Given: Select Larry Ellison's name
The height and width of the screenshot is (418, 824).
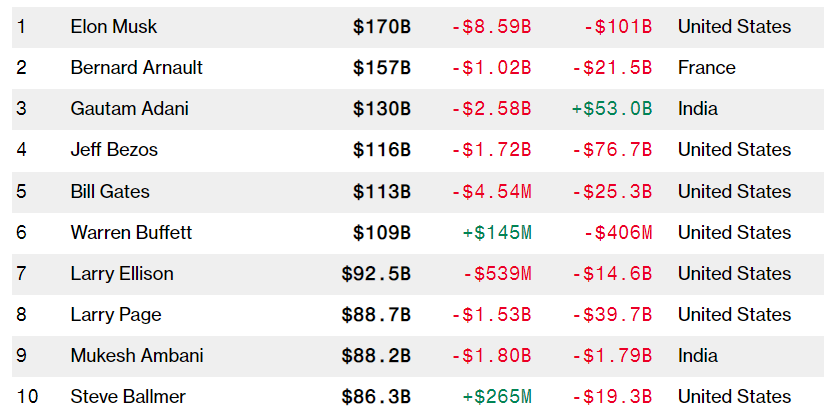Looking at the screenshot, I should (x=122, y=273).
